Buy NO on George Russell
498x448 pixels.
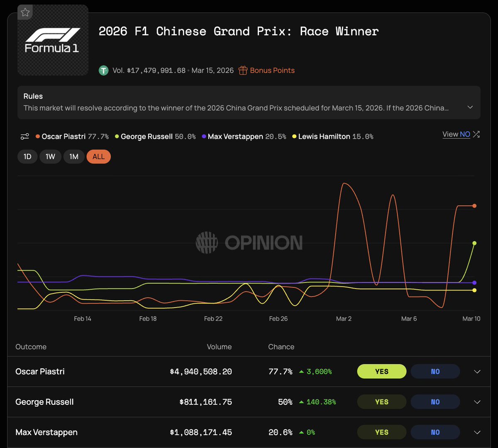pos(435,402)
